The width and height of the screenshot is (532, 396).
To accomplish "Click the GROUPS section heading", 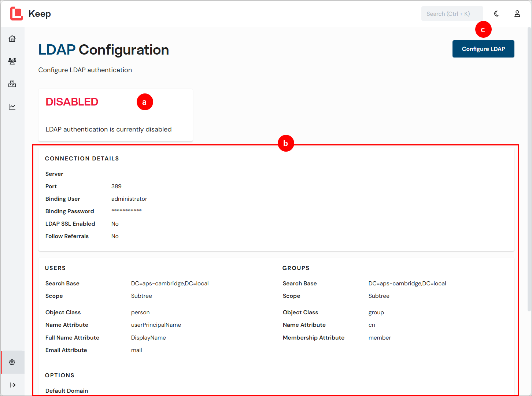I will click(296, 268).
